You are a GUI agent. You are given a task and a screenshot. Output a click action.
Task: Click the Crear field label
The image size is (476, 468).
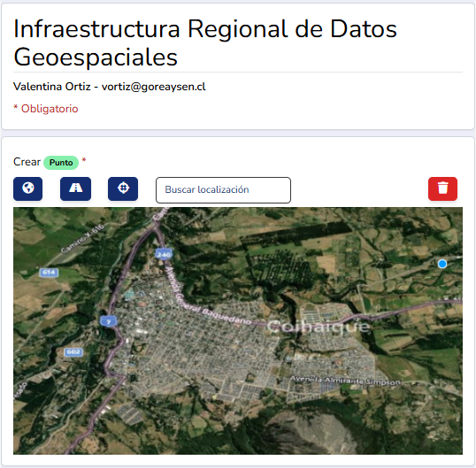(x=27, y=162)
